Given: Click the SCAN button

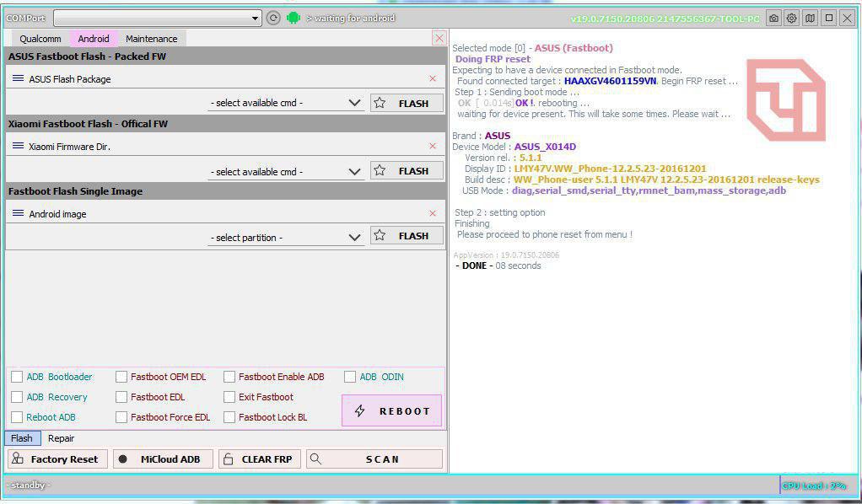Looking at the screenshot, I should tap(374, 459).
